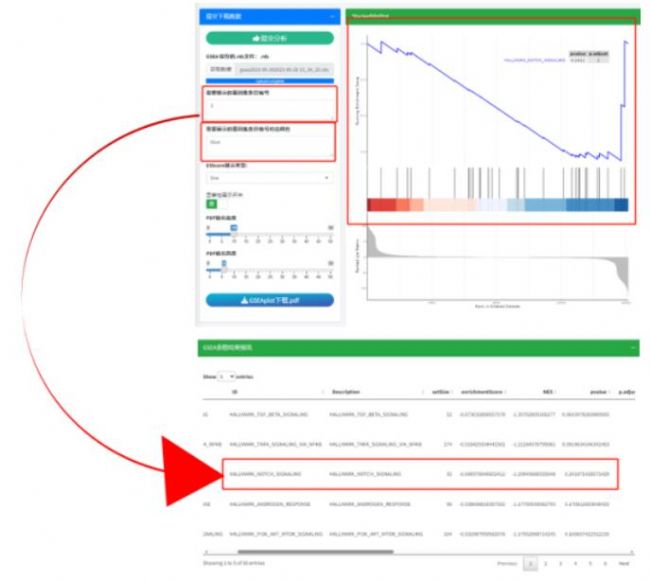The width and height of the screenshot is (650, 581).
Task: Click the GSEAplot download PDF button
Action: (x=269, y=299)
